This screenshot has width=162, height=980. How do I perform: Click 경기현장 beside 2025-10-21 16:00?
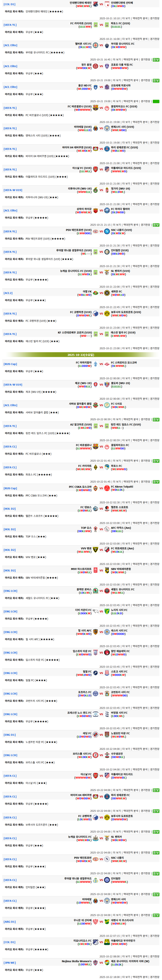pyautogui.click(x=154, y=39)
